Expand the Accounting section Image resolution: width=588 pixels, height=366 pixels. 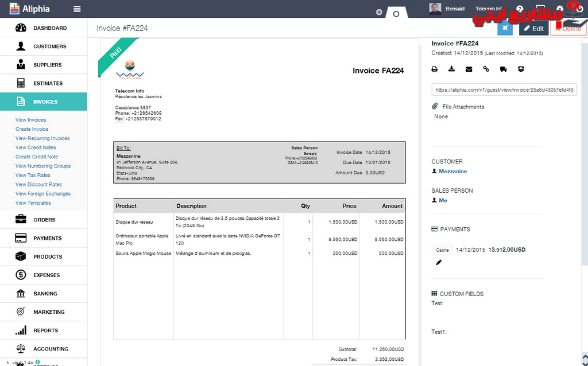(x=44, y=349)
